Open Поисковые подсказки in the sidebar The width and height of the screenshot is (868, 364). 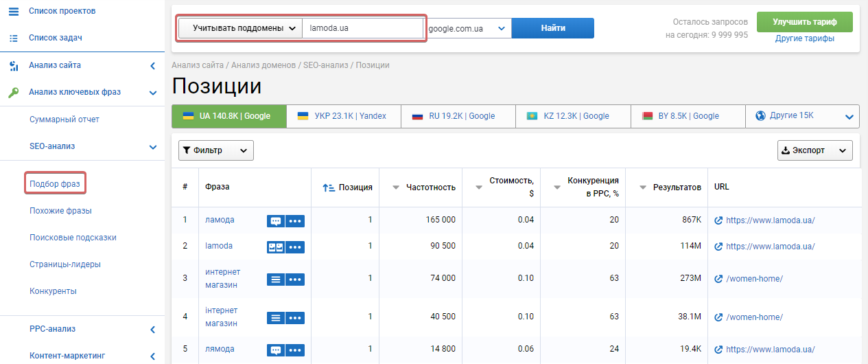(73, 238)
